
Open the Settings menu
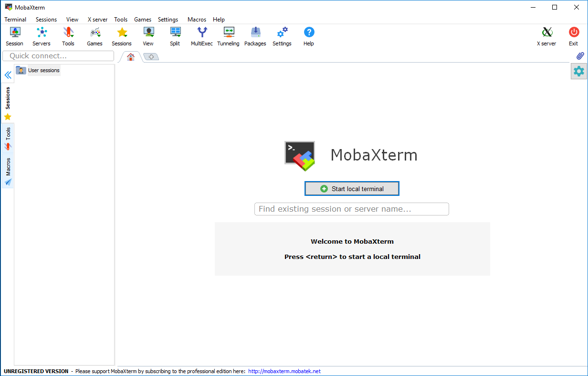[x=168, y=20]
